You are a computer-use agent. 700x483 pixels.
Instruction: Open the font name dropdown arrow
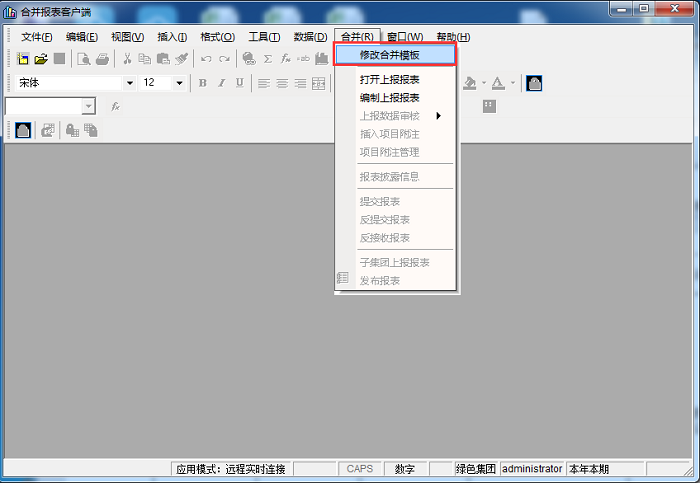click(129, 83)
